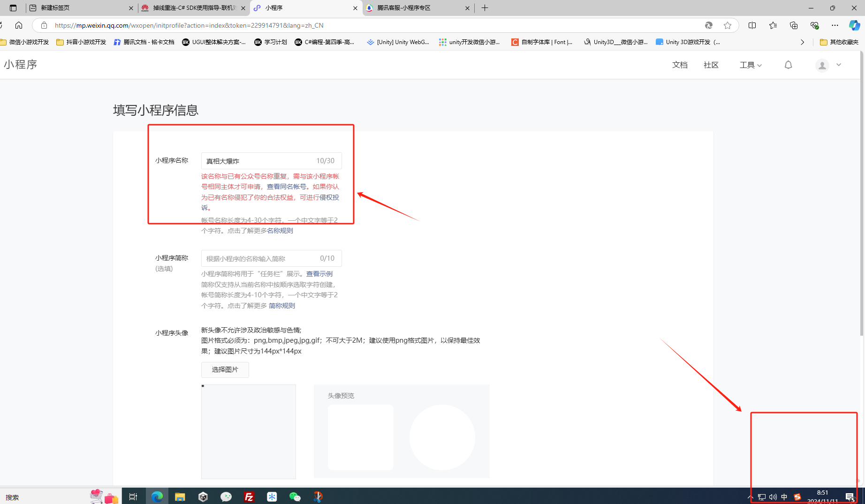865x504 pixels.
Task: Open the 侵权投诉 link
Action: point(329,197)
